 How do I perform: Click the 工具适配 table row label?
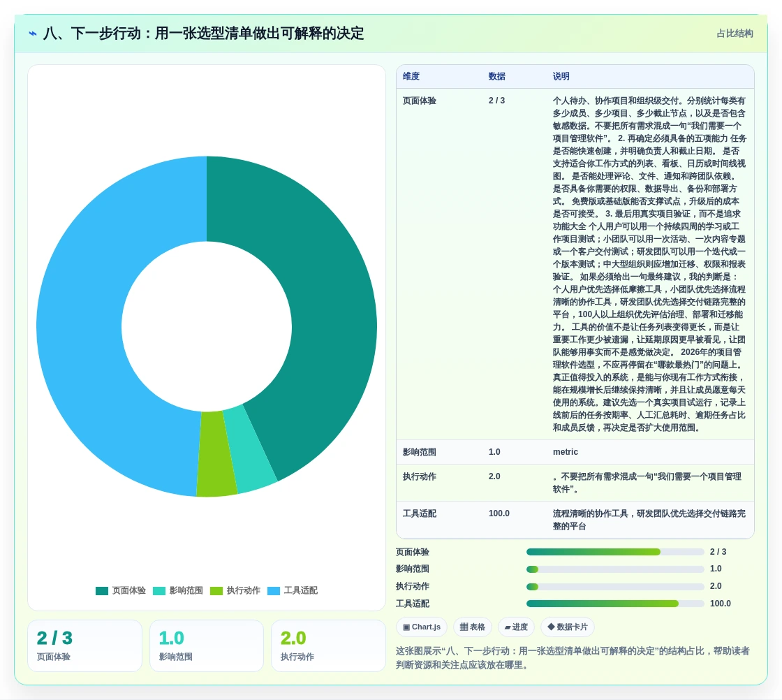click(x=420, y=513)
